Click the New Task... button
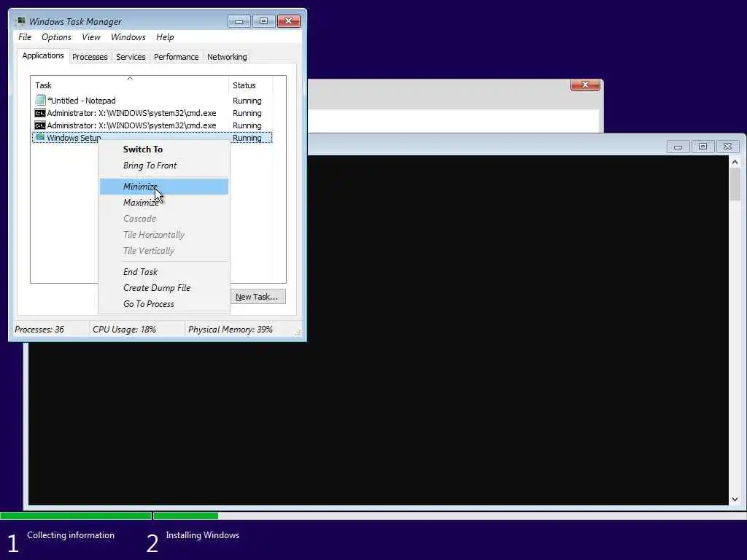Viewport: 747px width, 560px height. [x=258, y=297]
